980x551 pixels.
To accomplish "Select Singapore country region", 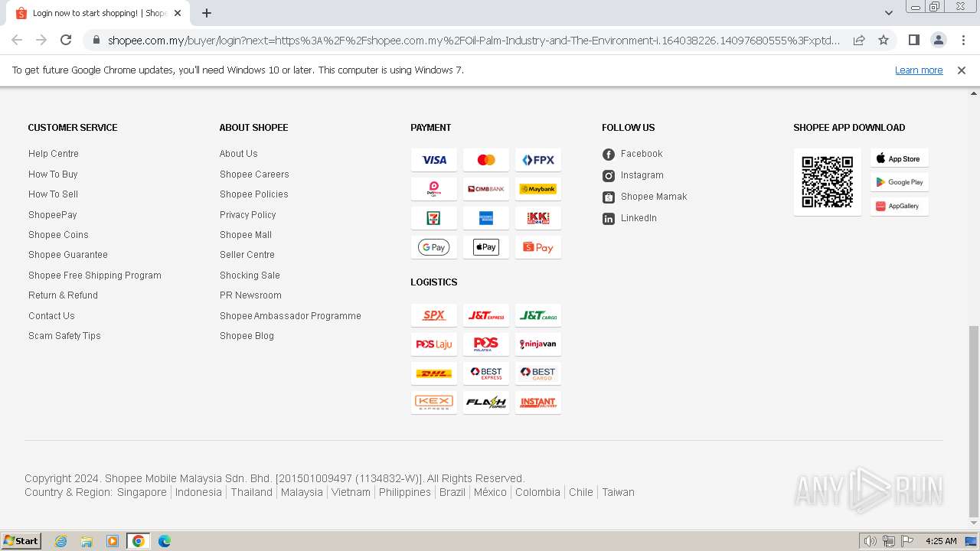I will (x=142, y=492).
